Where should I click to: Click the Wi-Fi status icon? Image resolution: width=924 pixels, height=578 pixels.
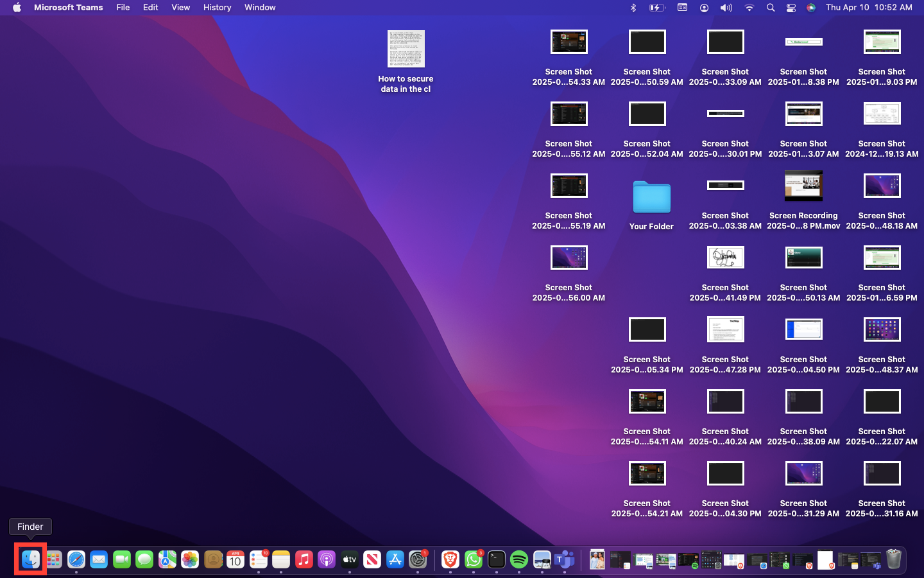click(x=749, y=8)
